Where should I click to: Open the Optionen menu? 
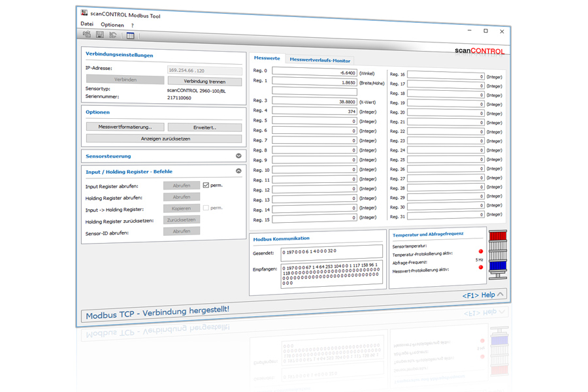[112, 25]
